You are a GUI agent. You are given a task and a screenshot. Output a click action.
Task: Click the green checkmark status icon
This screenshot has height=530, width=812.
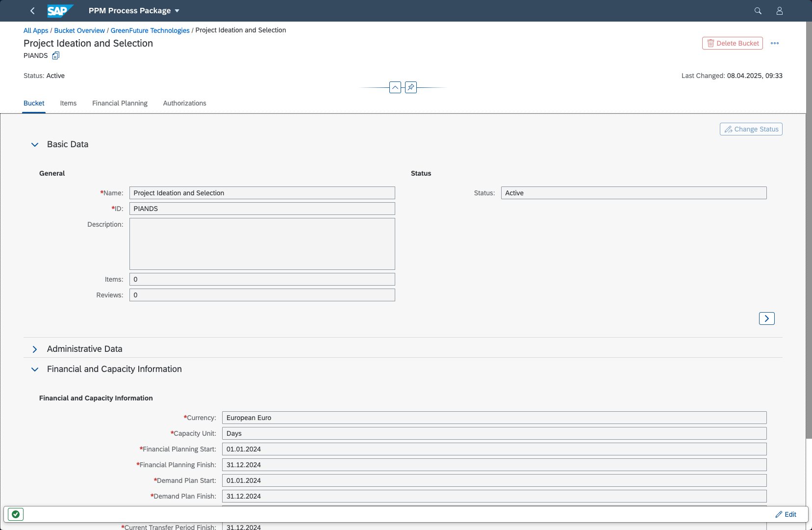[x=16, y=514]
